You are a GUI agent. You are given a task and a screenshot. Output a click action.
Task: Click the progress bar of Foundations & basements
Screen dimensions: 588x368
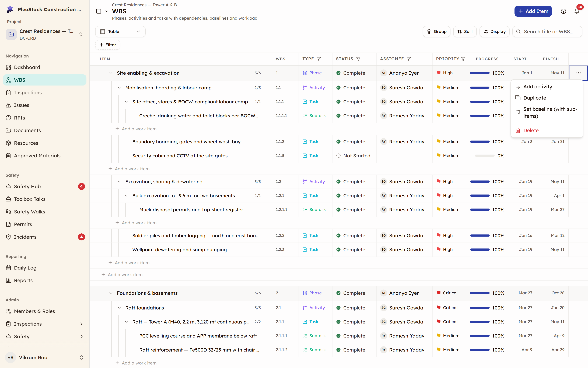[x=480, y=293]
